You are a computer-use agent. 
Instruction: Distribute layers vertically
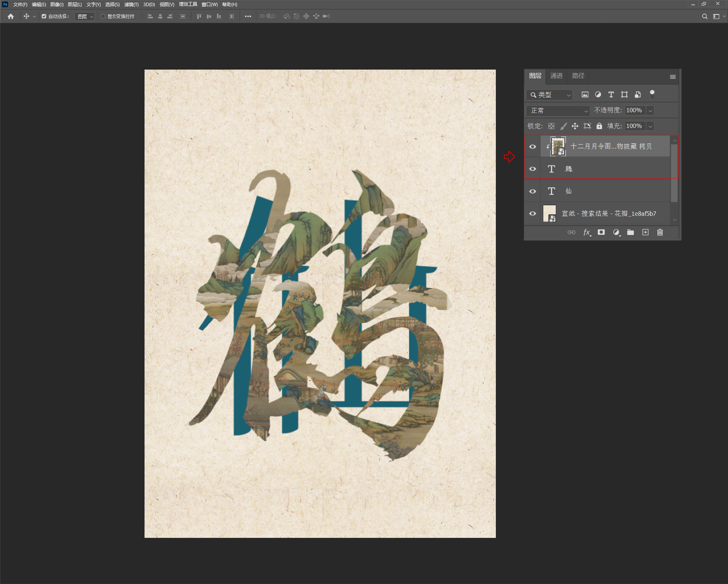coord(183,16)
